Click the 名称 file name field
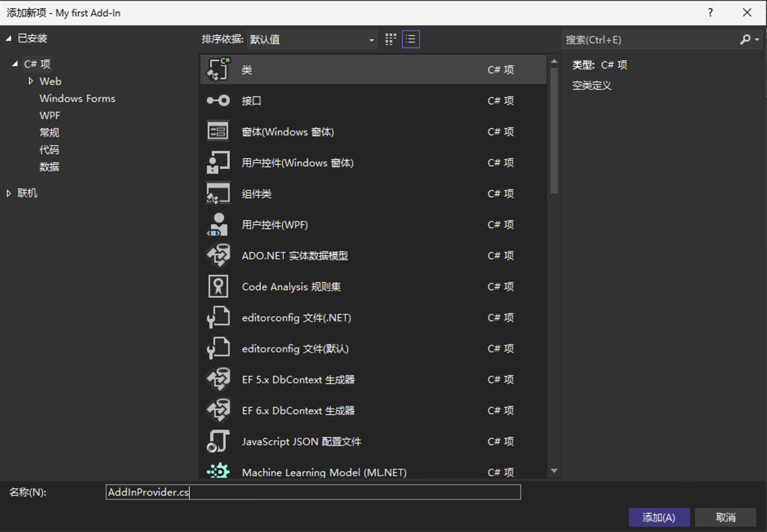This screenshot has height=532, width=767. tap(313, 492)
